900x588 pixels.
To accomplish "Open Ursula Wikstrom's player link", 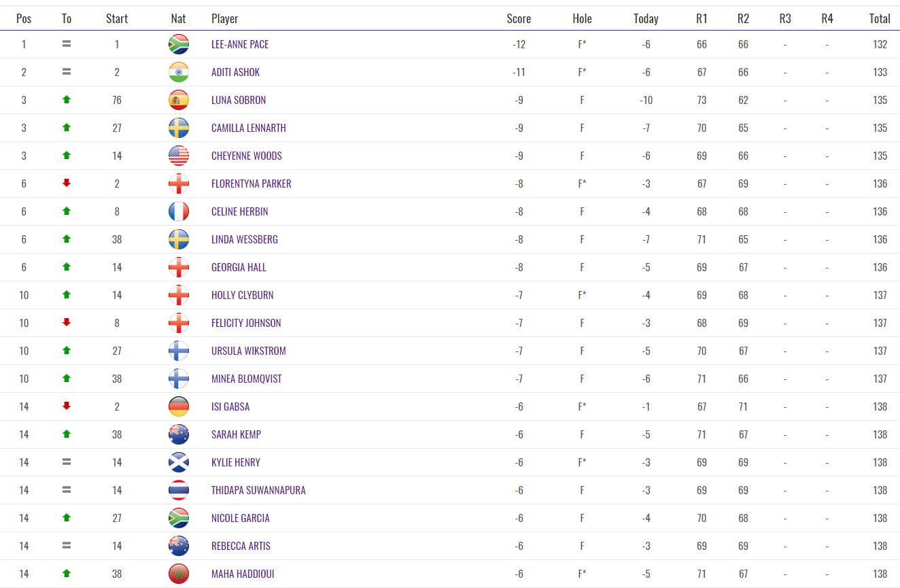I will tap(248, 351).
